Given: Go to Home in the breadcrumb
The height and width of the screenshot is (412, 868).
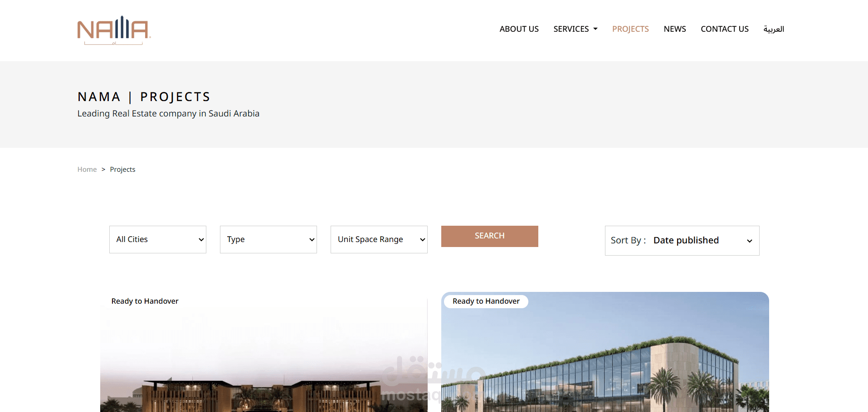Looking at the screenshot, I should click(87, 170).
